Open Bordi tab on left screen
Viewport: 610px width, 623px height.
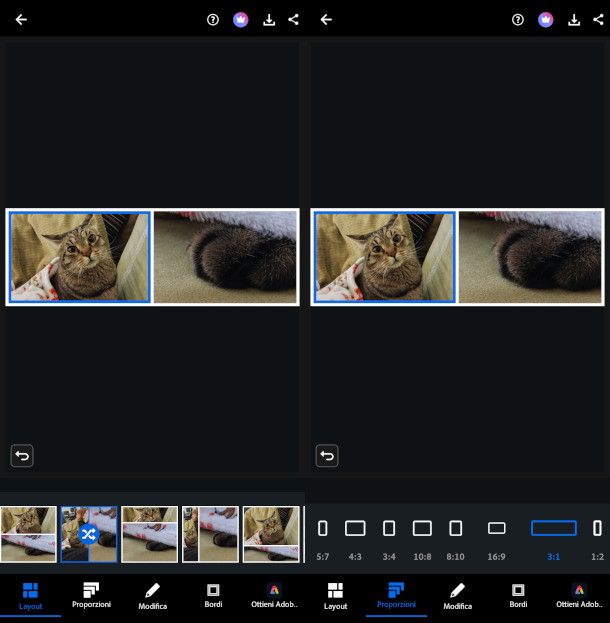tap(213, 596)
